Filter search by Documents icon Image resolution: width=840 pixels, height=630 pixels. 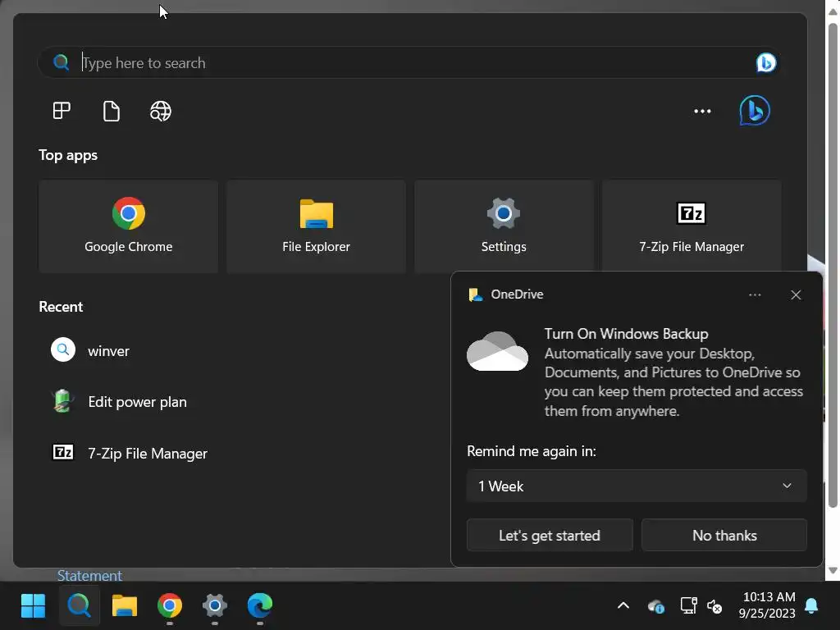click(111, 111)
